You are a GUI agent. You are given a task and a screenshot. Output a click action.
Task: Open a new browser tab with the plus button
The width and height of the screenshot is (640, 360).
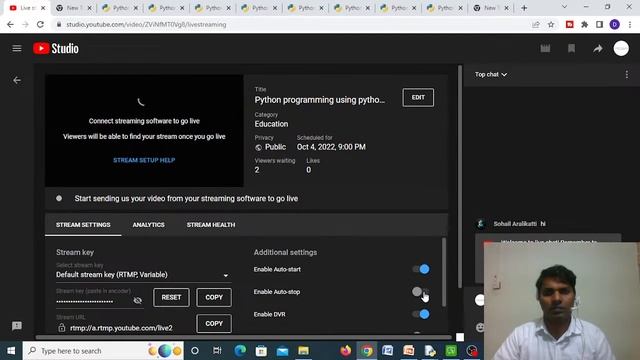(x=524, y=8)
